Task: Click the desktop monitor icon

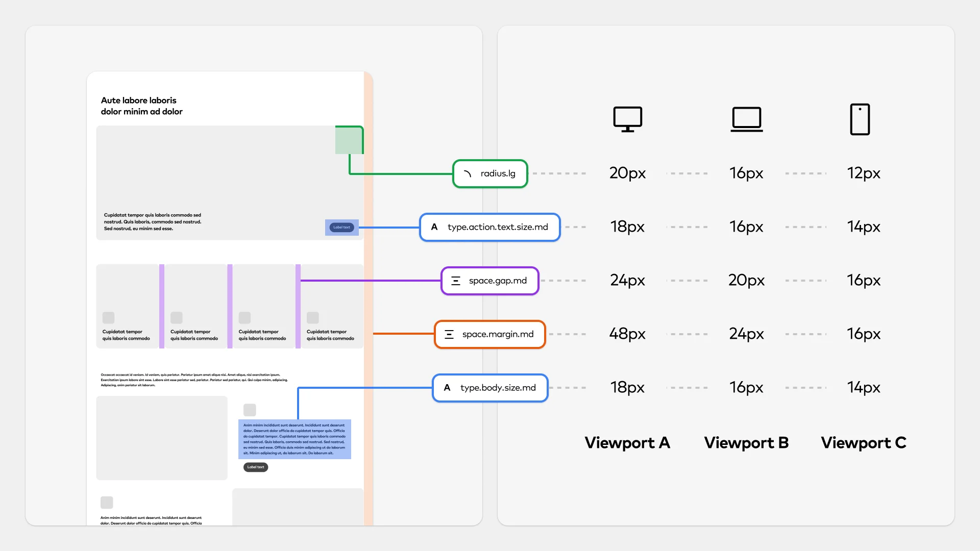Action: [x=627, y=119]
